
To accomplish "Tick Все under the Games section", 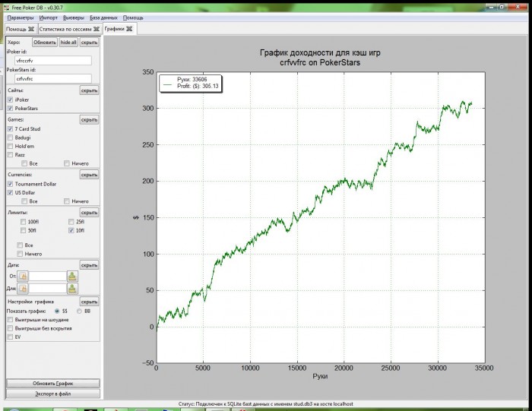I will tap(24, 163).
